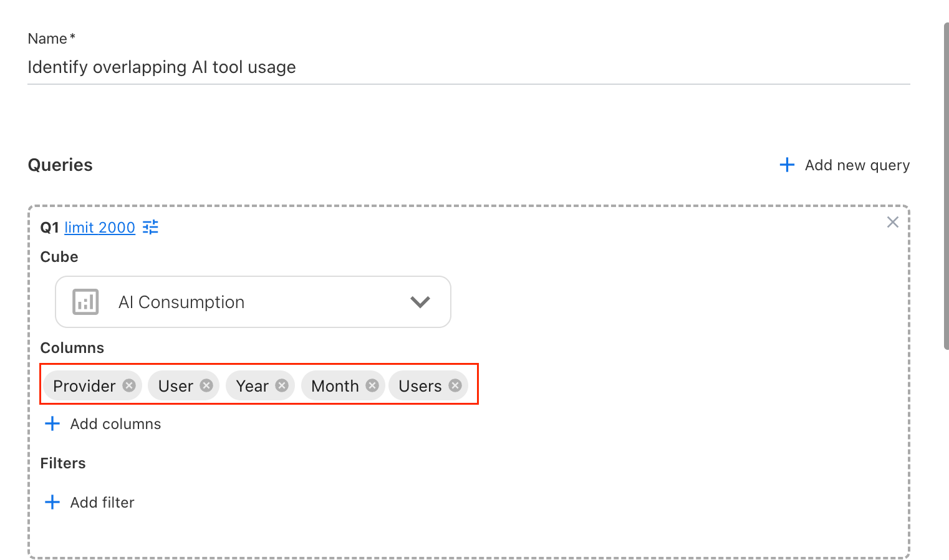Click the Add columns label
Viewport: 949px width, 560px height.
click(x=115, y=424)
